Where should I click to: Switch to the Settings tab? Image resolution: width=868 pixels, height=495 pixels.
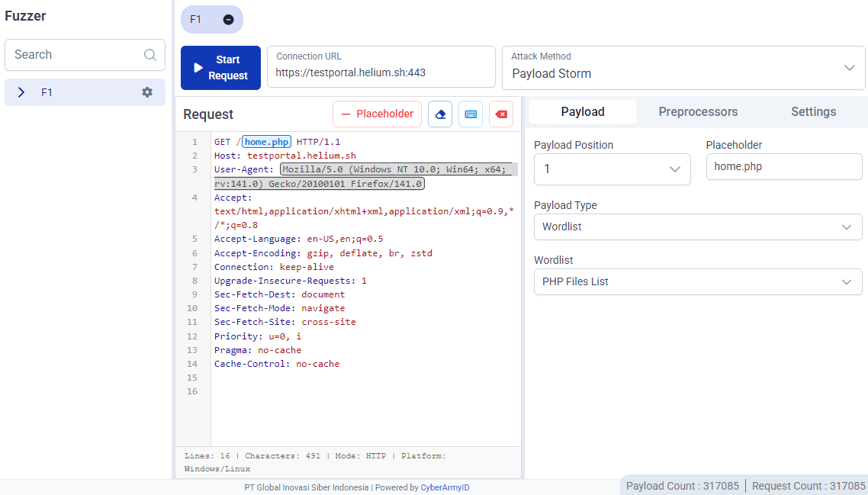click(x=813, y=112)
